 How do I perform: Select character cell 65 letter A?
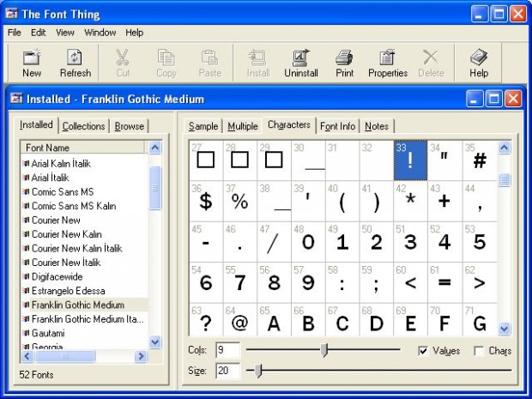274,320
